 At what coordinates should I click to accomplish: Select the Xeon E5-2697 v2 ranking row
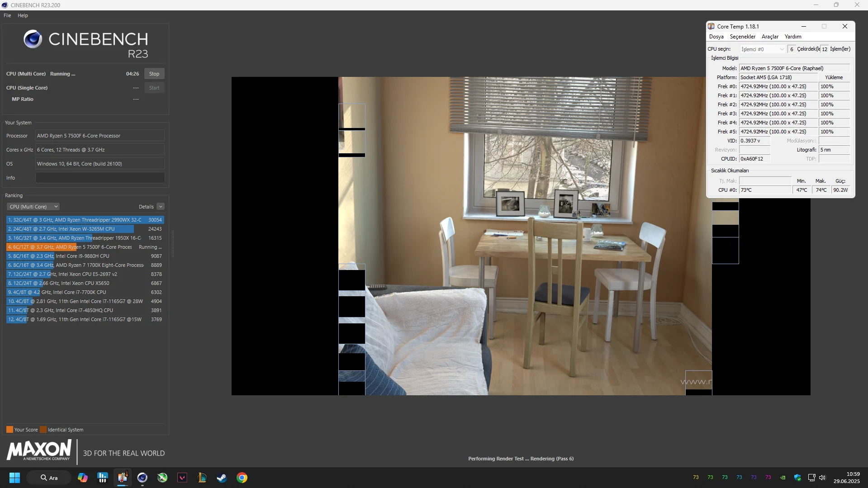(85, 274)
